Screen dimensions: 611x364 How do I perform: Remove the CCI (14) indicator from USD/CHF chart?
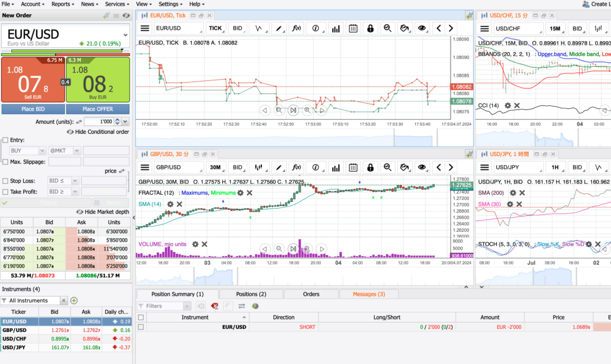tap(516, 106)
